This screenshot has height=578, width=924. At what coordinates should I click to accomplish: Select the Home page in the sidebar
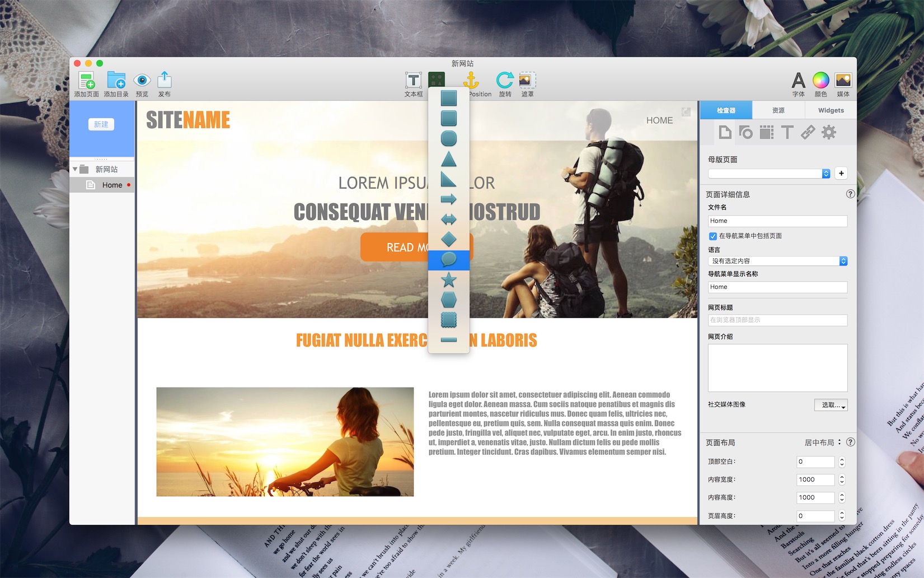point(102,185)
